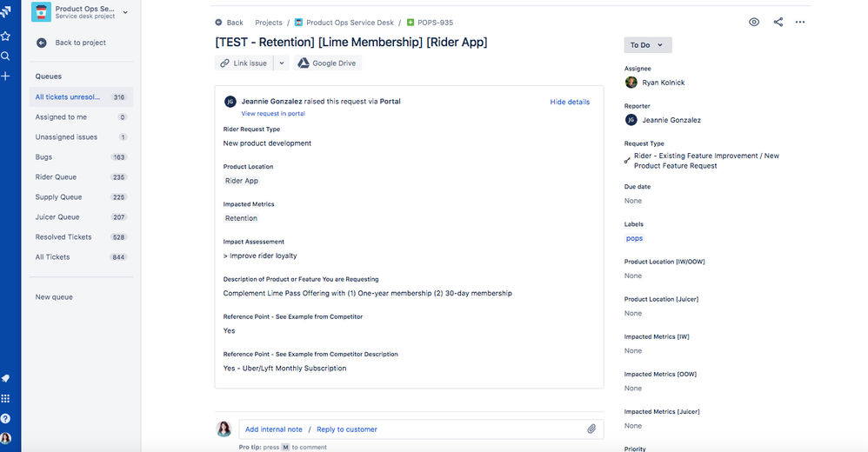The width and height of the screenshot is (868, 452).
Task: Click Reply to customer
Action: tap(346, 429)
